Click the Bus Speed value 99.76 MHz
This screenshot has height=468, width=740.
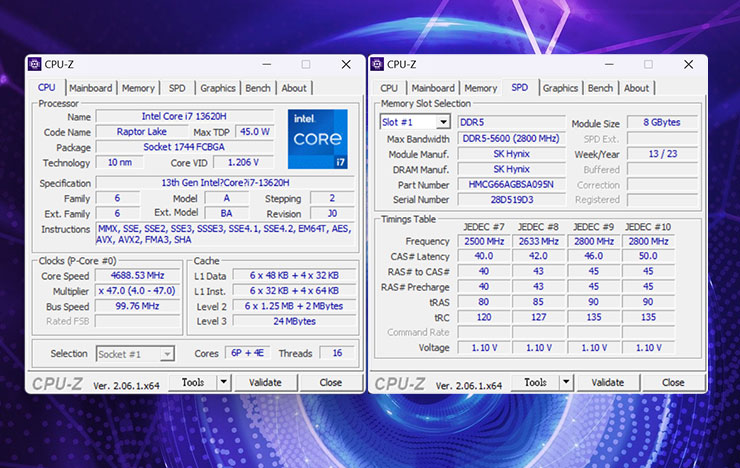pos(137,306)
